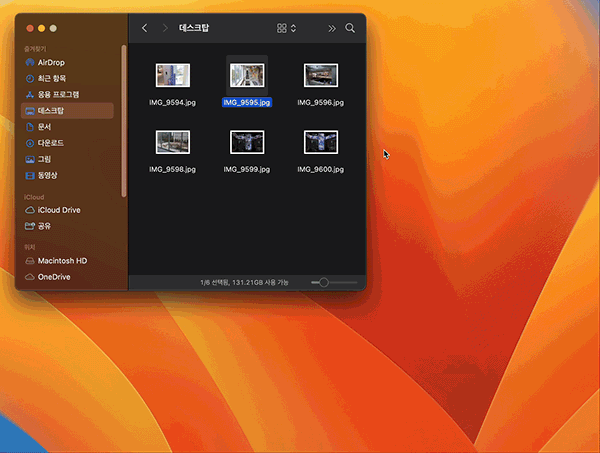Screen dimensions: 600x453
Task: Open iCloud Drive in sidebar
Action: pyautogui.click(x=67, y=210)
